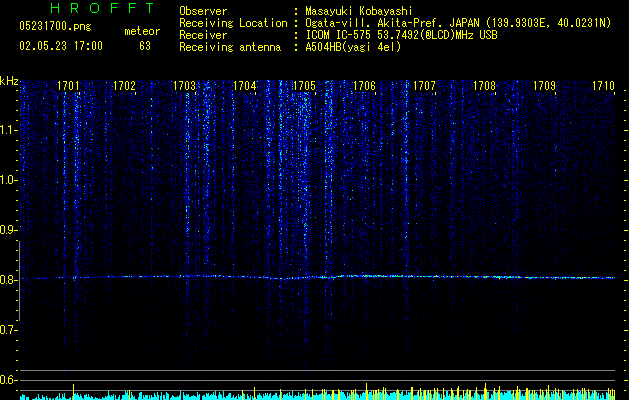Click the HROFFT title text
The image size is (629, 400).
pos(103,8)
